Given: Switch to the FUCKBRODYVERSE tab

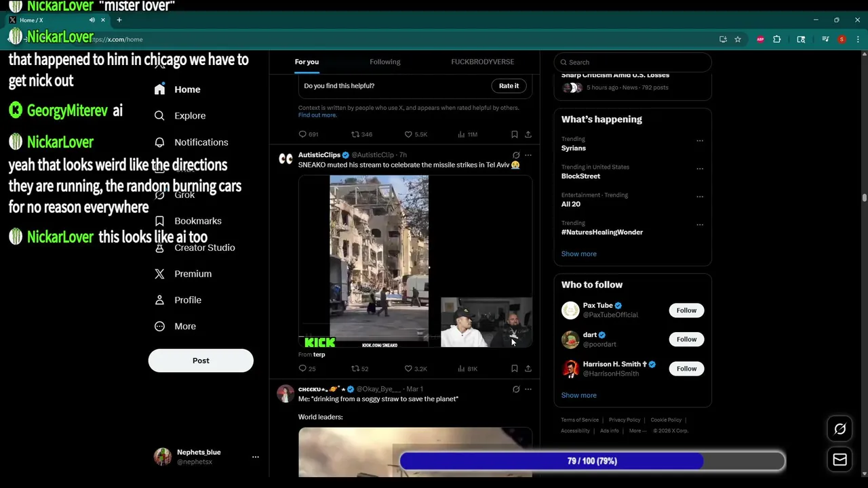Looking at the screenshot, I should click(x=482, y=62).
